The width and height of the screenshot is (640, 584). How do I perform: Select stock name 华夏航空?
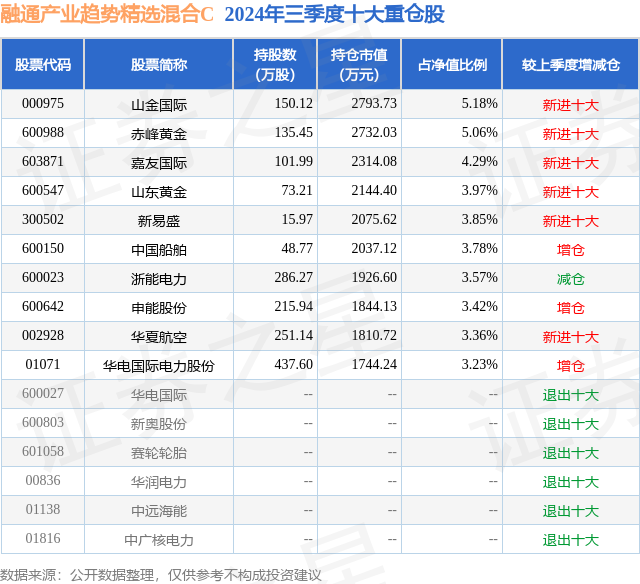[159, 337]
